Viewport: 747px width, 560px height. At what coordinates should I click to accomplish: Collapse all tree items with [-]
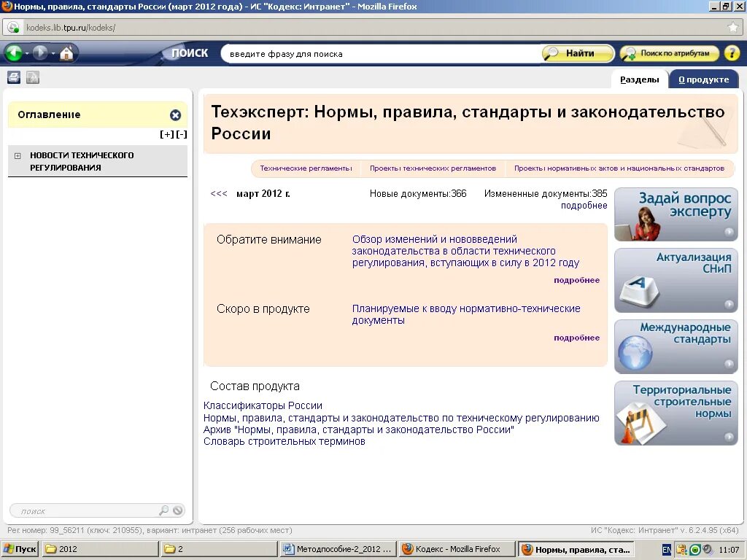point(182,134)
